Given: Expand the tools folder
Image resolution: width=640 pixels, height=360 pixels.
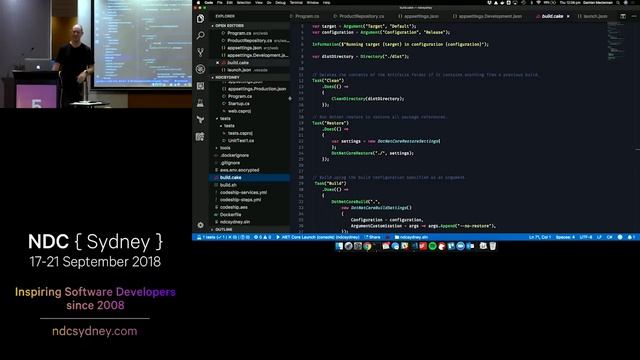Looking at the screenshot, I should pyautogui.click(x=224, y=148).
